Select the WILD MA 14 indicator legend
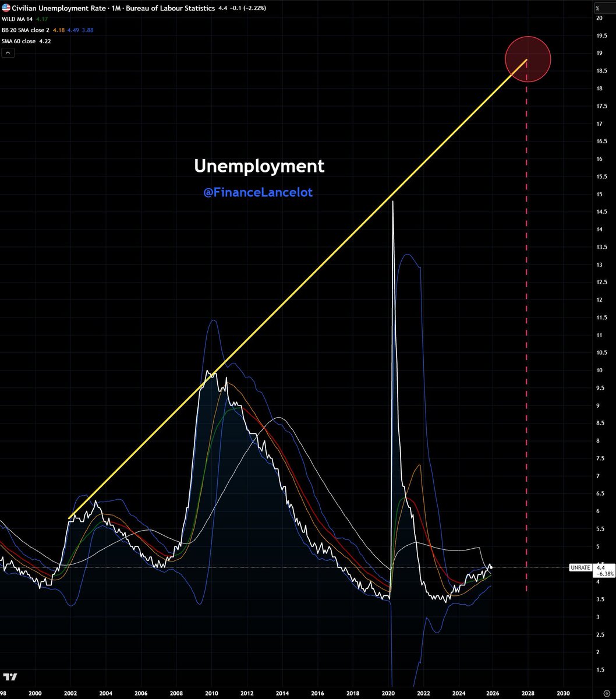The image size is (616, 699). tap(17, 19)
